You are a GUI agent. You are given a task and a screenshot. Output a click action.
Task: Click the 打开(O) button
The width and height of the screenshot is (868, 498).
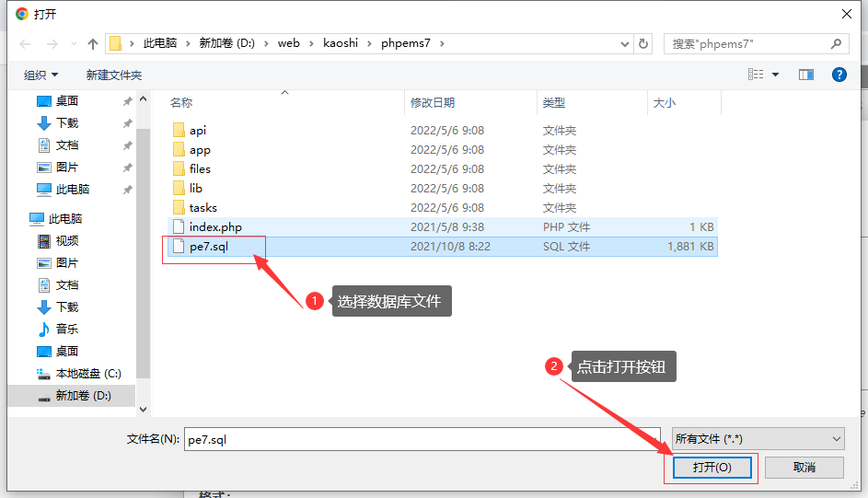point(712,468)
